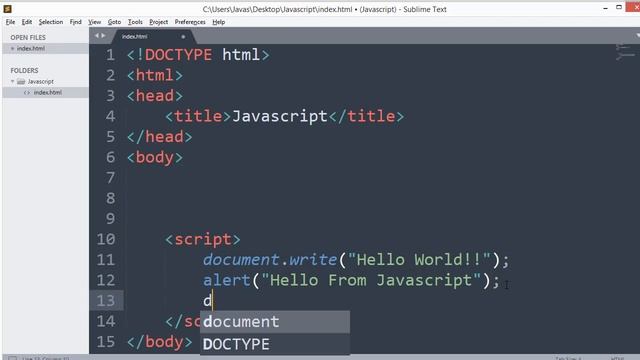Click the unsaved dot on index.html tab
Screen dimensions: 640x360
[183, 37]
